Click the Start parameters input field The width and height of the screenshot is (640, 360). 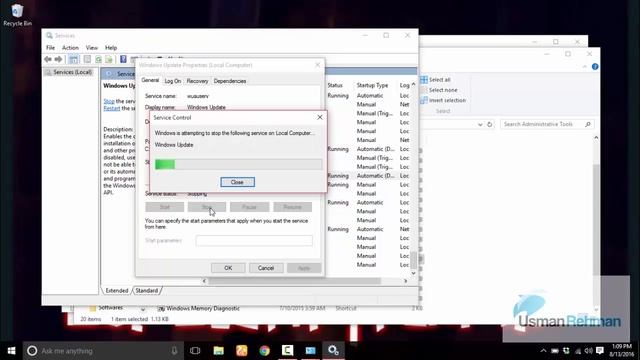point(254,240)
